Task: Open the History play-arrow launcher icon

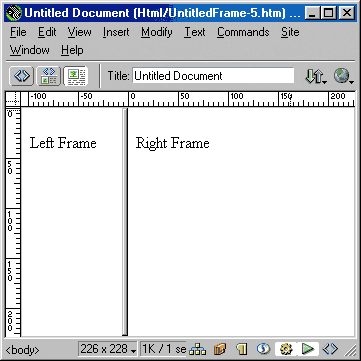Action: pyautogui.click(x=308, y=349)
